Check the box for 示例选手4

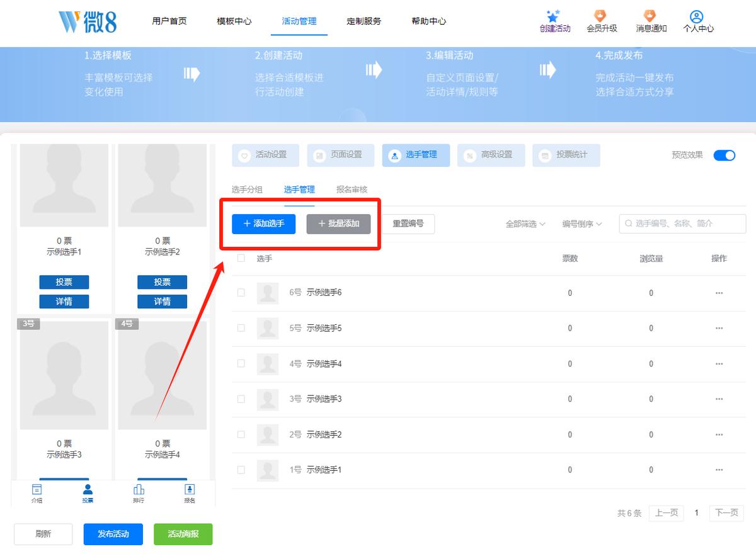point(241,363)
